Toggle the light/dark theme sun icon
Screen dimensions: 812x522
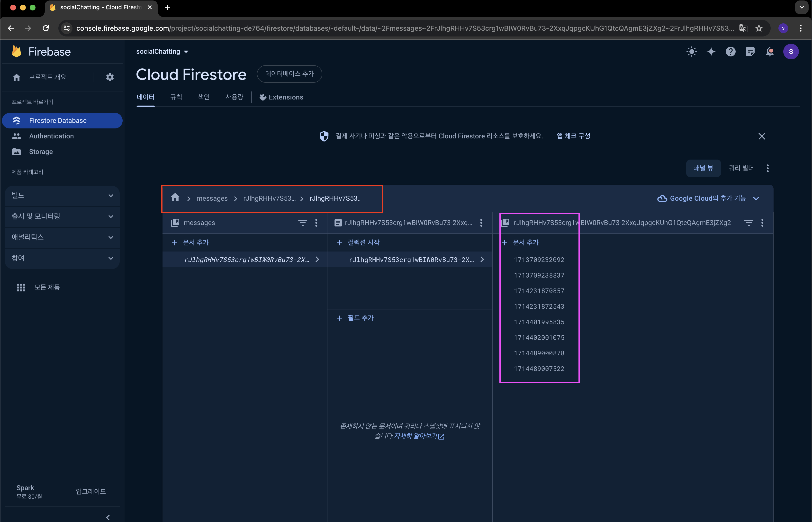pos(691,52)
